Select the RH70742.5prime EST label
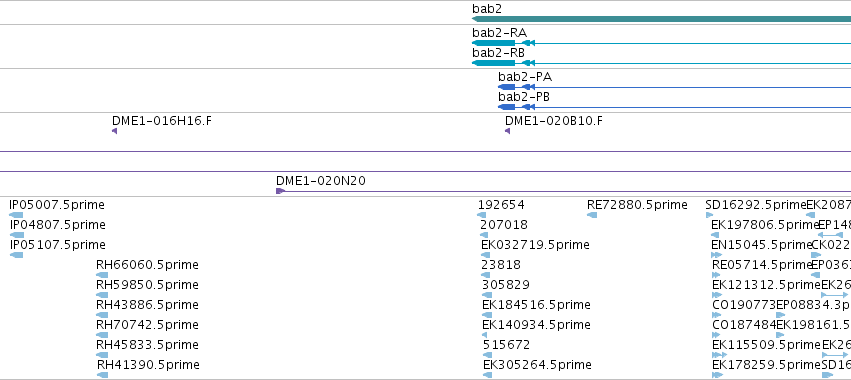851x380 pixels. pos(147,325)
